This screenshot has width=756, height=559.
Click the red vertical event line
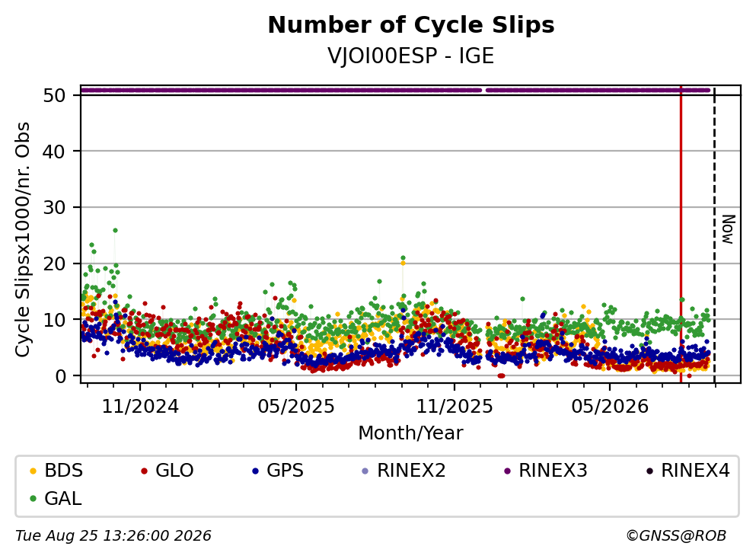click(x=681, y=234)
